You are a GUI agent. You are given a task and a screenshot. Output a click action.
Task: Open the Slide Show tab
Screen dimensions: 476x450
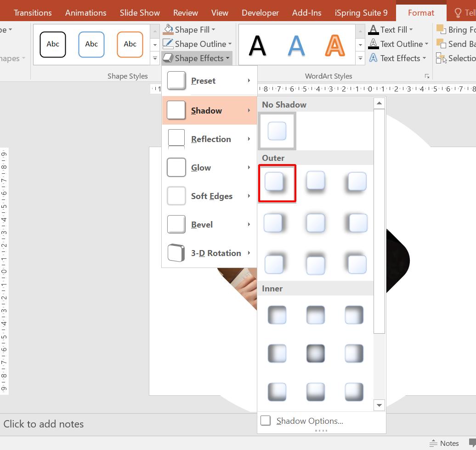point(140,12)
